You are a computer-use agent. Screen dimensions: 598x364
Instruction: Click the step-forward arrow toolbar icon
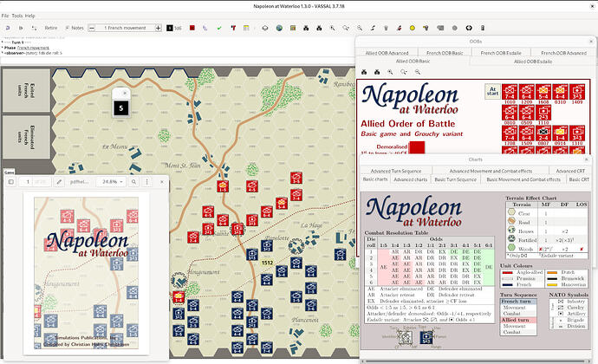click(x=21, y=28)
